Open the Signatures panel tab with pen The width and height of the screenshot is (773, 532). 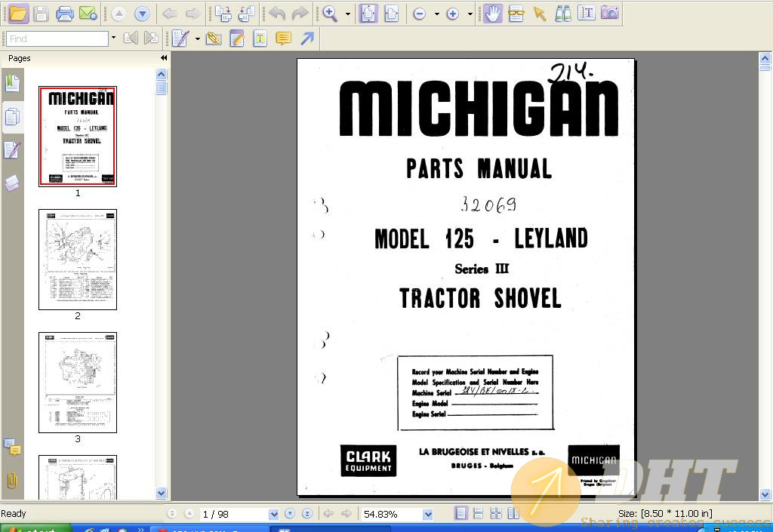point(12,150)
